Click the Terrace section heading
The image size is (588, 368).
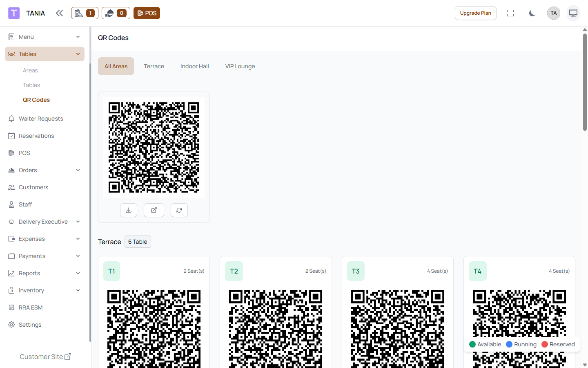pyautogui.click(x=109, y=242)
